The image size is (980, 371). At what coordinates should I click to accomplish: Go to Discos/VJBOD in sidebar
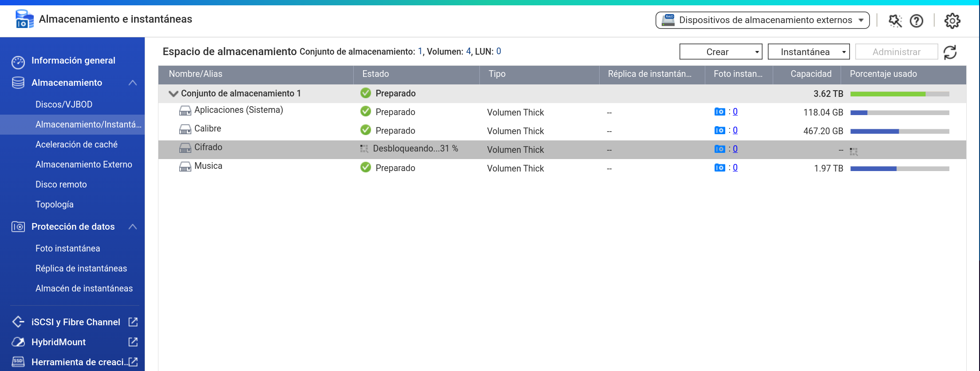[64, 104]
